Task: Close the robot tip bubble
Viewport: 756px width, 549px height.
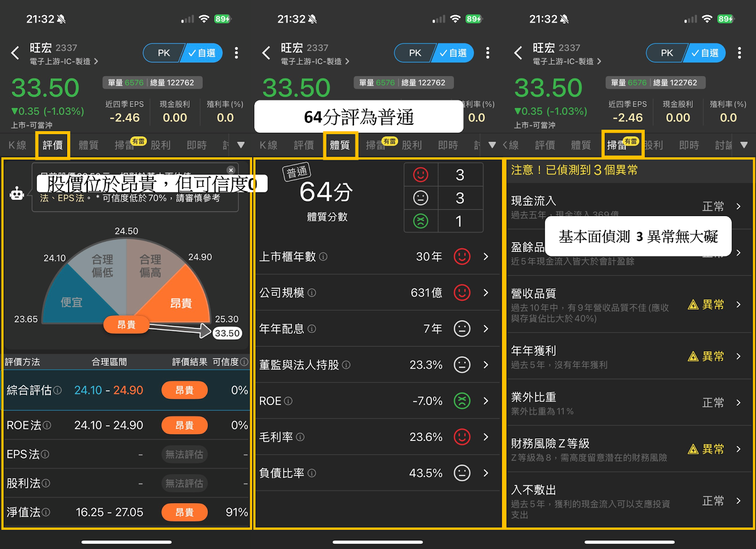Action: pos(231,170)
